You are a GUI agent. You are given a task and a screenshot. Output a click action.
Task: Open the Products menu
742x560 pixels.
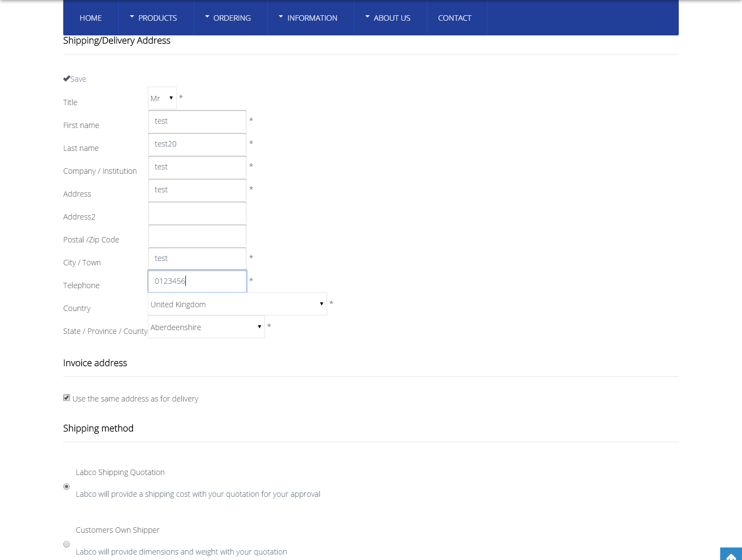click(x=156, y=18)
